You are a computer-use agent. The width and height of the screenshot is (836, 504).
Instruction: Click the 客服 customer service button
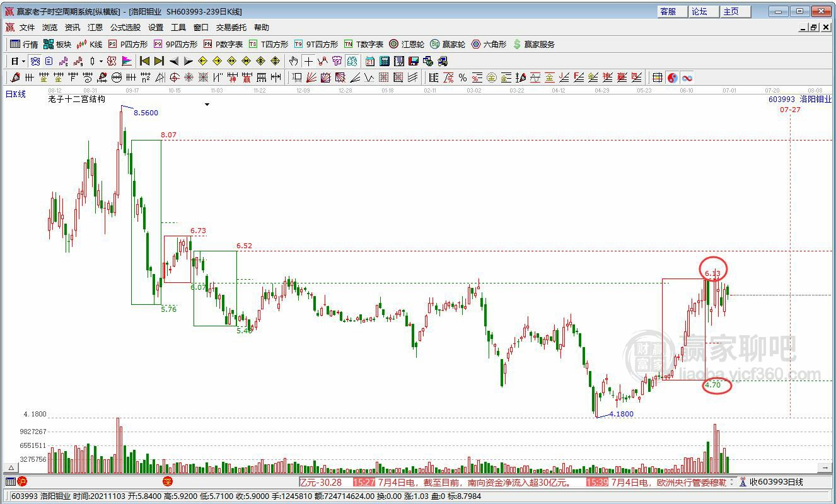(x=671, y=11)
